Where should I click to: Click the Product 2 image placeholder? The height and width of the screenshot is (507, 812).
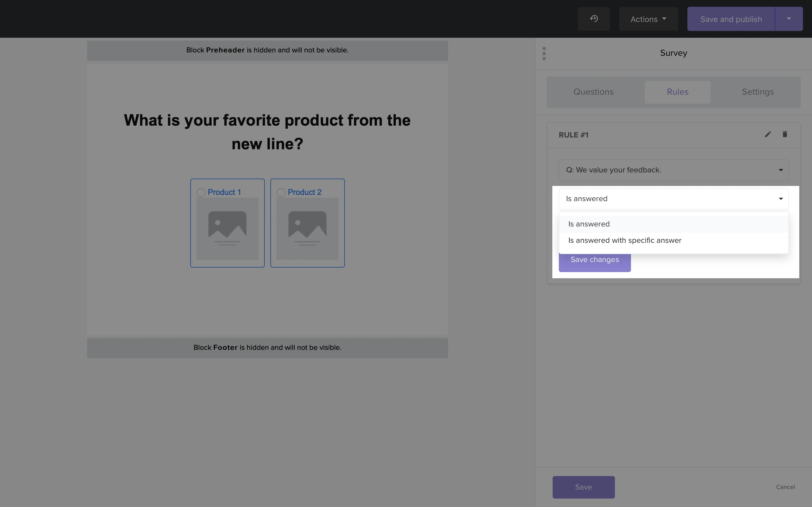(x=307, y=229)
